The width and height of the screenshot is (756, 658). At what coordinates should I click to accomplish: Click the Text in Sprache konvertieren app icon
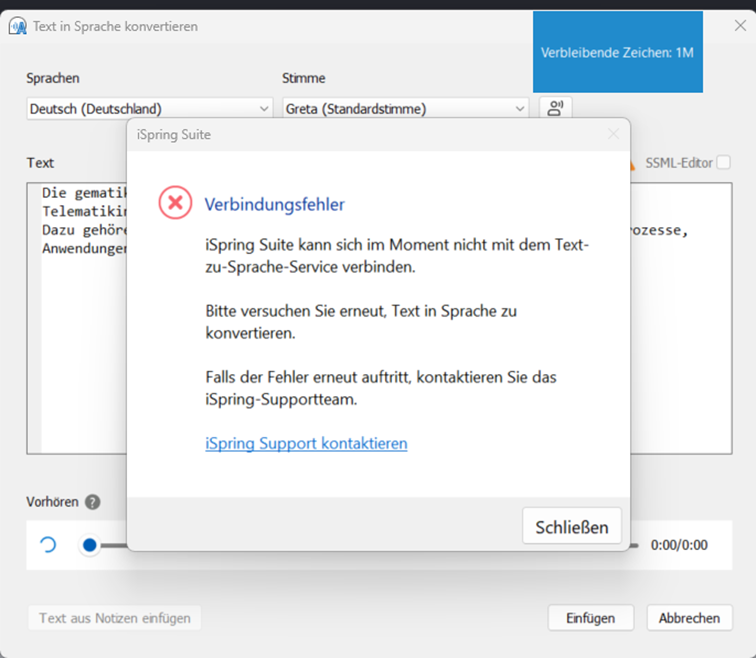(18, 26)
